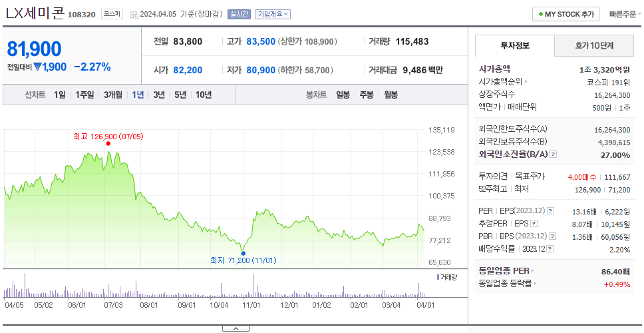The width and height of the screenshot is (644, 333).
Task: Open help icon next to PER EPS(2023.12)
Action: (550, 211)
